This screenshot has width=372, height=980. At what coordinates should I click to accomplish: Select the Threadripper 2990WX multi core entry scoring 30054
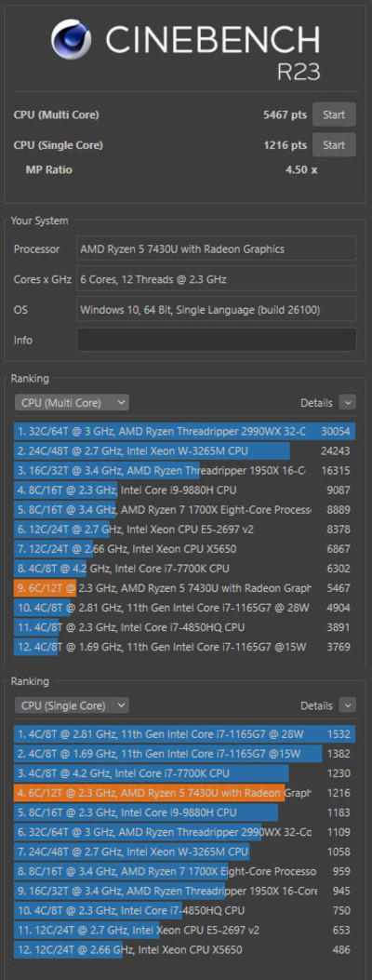tap(185, 431)
